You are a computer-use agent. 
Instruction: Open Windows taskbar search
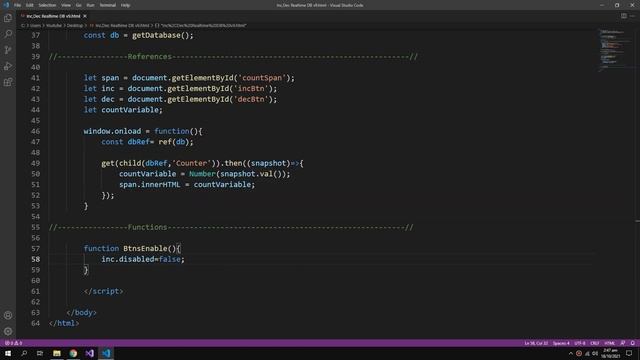pos(24,353)
